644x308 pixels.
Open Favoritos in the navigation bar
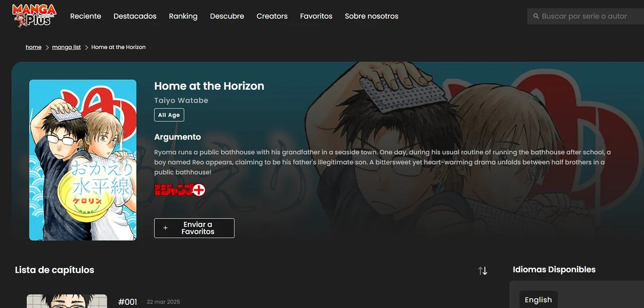(316, 16)
